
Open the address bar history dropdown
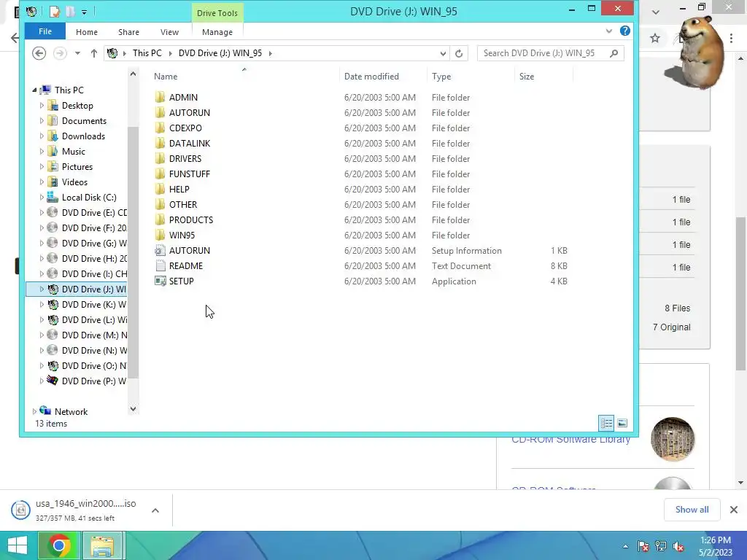443,53
